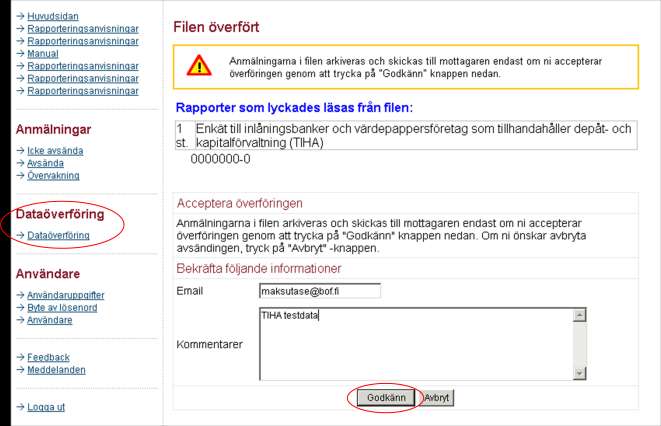Go to Avsända reports
Image resolution: width=661 pixels, height=426 pixels.
point(45,163)
